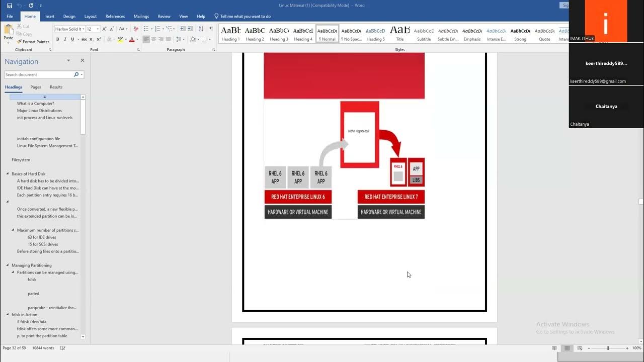Collapse fdisk in Action heading
Viewport: 644px width, 362px height.
8,315
